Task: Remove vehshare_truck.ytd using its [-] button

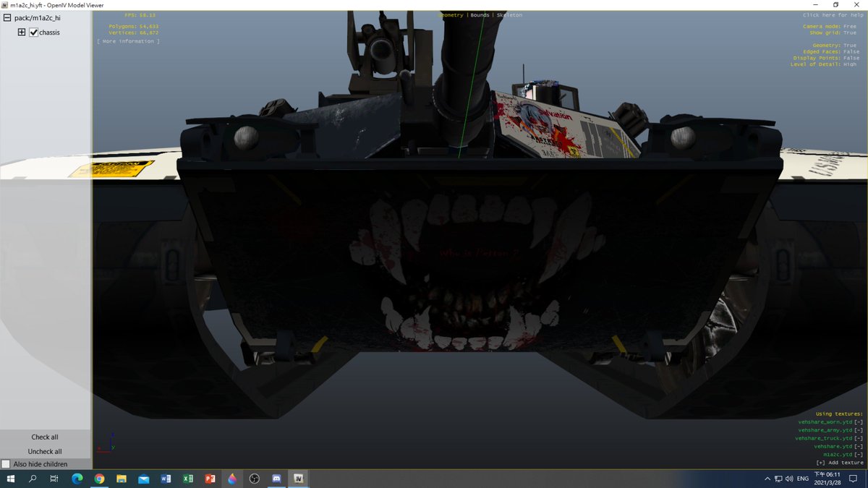Action: point(859,438)
